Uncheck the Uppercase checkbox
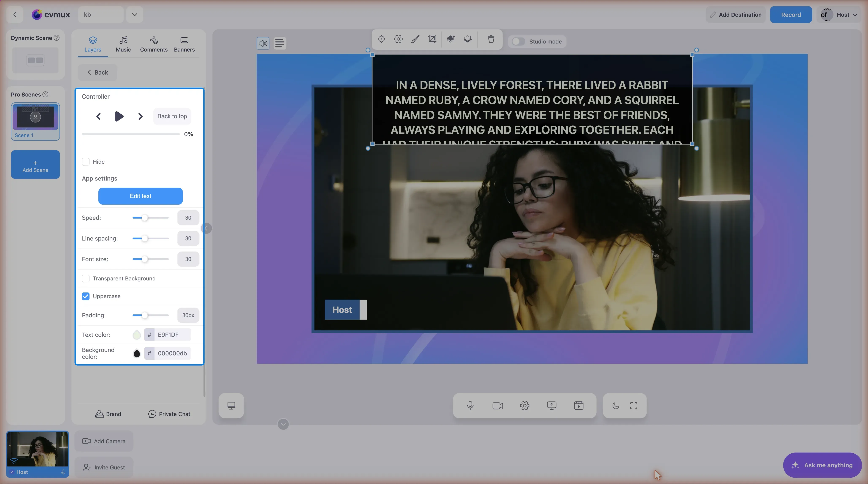This screenshot has height=484, width=868. (85, 296)
